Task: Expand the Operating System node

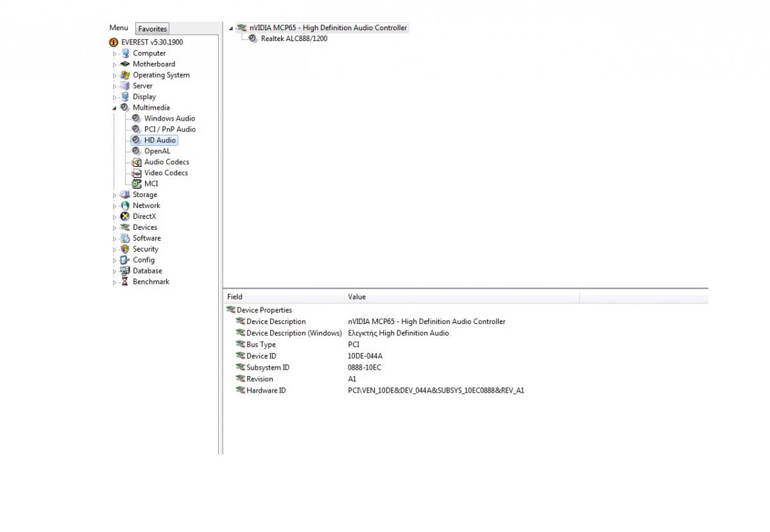Action: [x=116, y=76]
